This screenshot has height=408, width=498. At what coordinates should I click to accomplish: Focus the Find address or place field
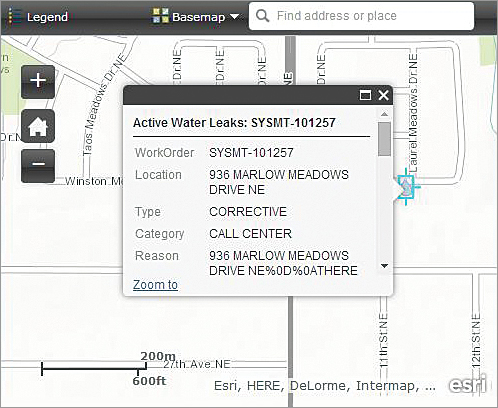(361, 16)
